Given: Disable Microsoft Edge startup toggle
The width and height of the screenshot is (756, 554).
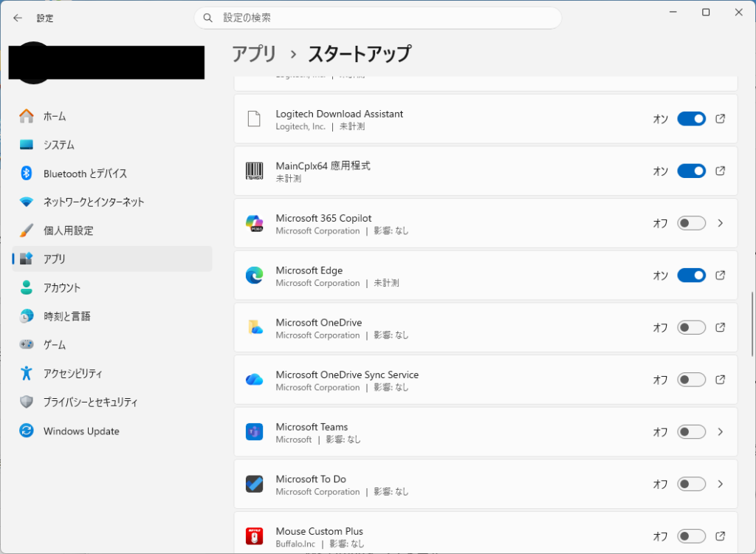Looking at the screenshot, I should pos(691,275).
